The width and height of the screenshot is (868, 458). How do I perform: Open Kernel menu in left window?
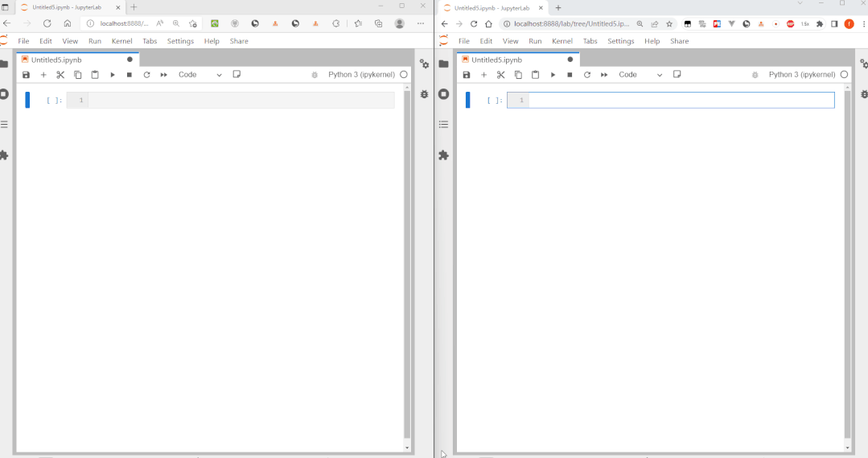121,41
